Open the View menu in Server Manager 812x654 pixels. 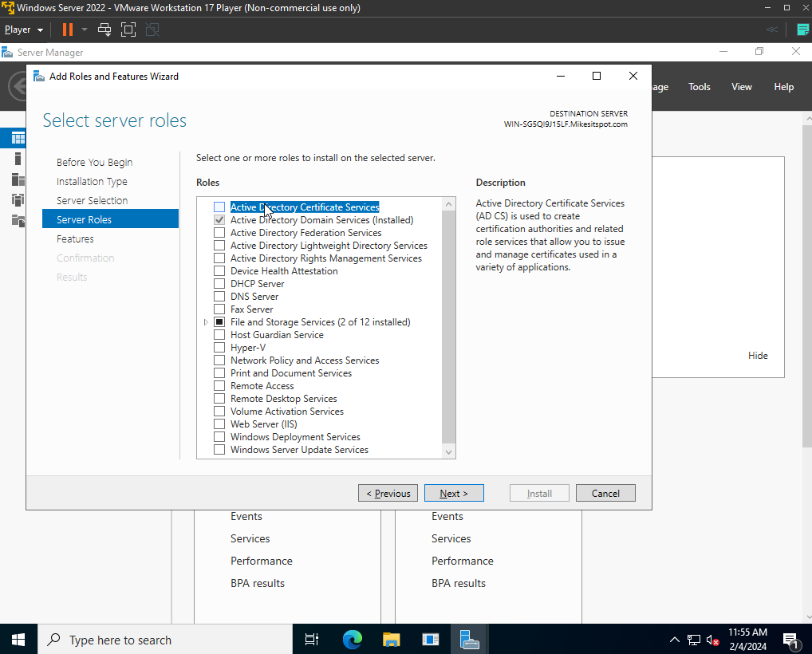[x=742, y=87]
